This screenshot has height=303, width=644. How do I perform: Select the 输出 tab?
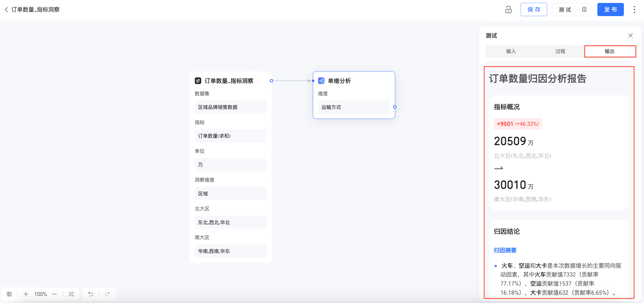click(x=610, y=51)
